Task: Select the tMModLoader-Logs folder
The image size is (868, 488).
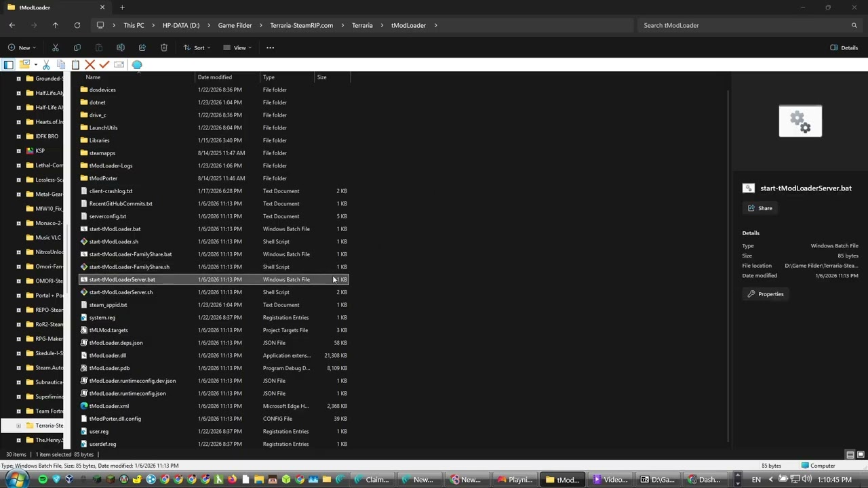Action: point(111,165)
